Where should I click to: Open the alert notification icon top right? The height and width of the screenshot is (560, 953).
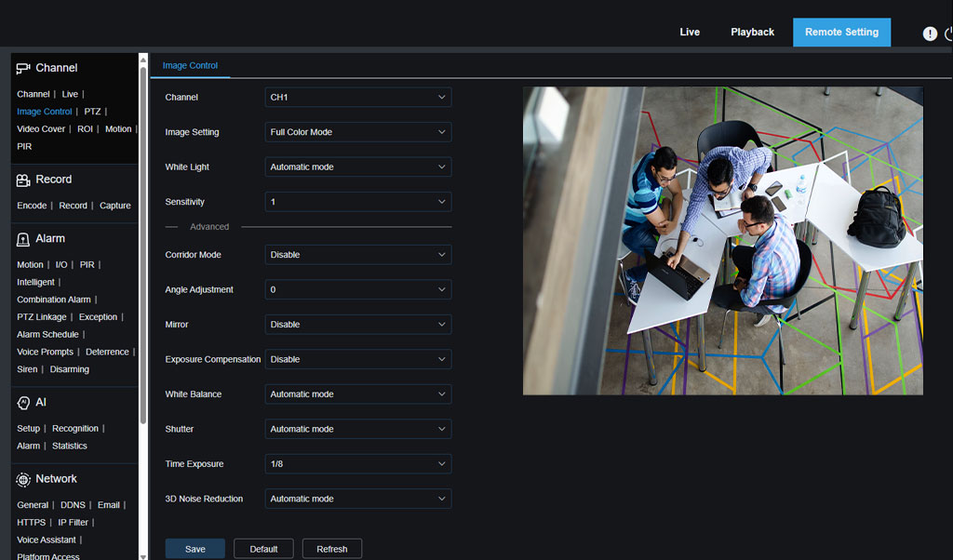(x=929, y=33)
